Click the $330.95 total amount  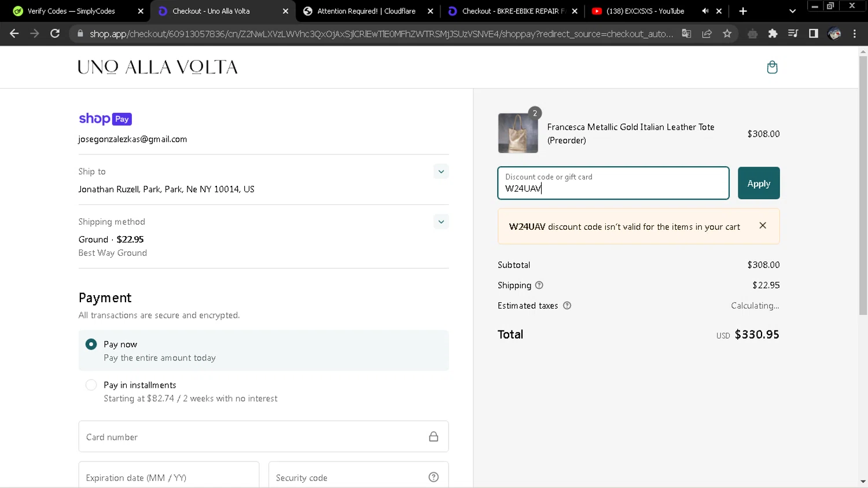click(757, 334)
